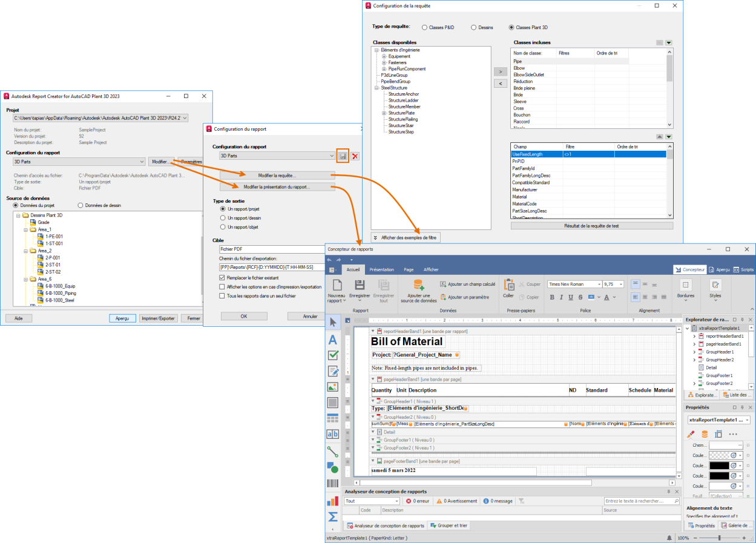
Task: Click the Nouveau rapport icon
Action: click(336, 286)
